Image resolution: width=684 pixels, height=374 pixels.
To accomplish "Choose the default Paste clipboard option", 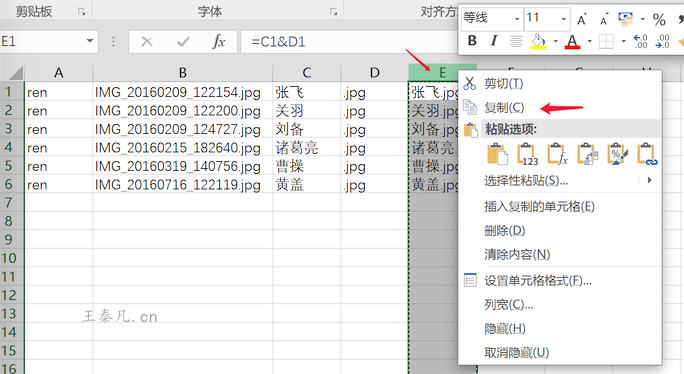I will tap(497, 154).
